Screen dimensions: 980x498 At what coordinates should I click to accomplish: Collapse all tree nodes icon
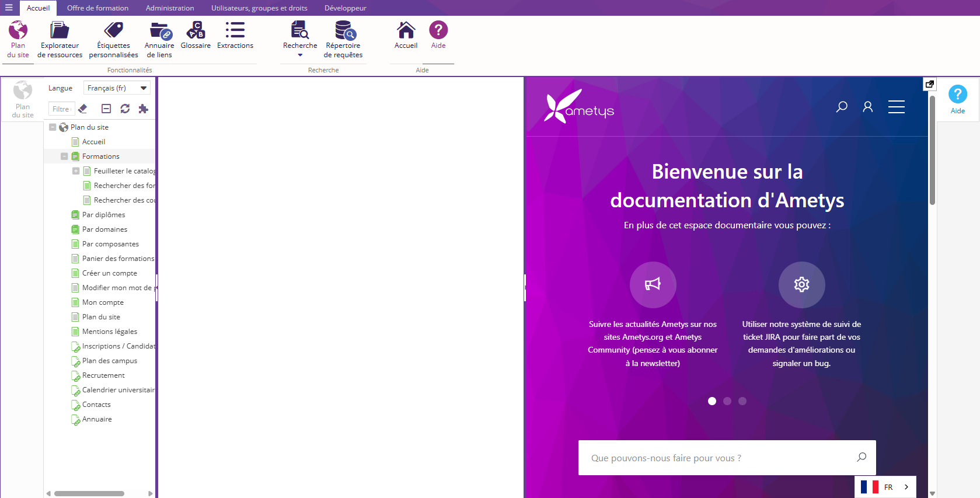pos(106,109)
